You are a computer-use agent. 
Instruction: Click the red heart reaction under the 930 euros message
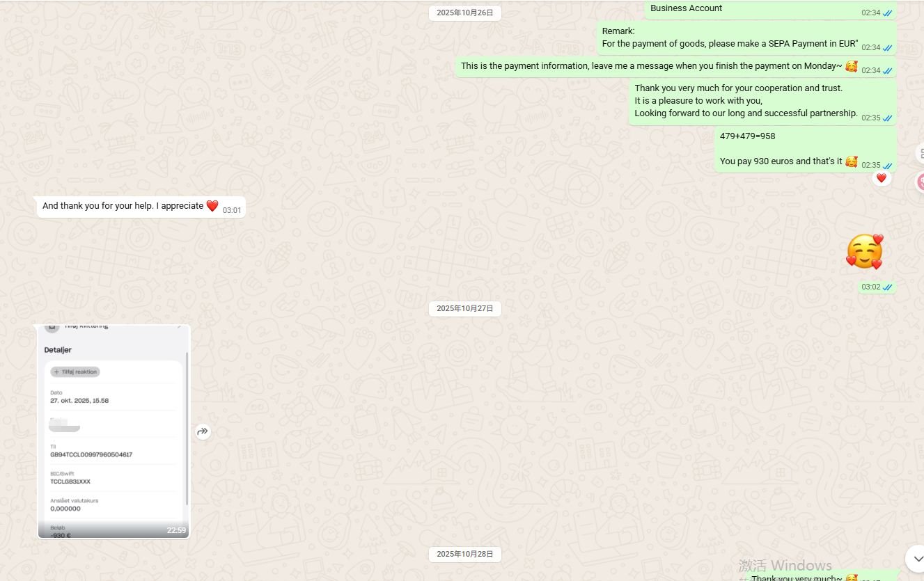click(881, 178)
